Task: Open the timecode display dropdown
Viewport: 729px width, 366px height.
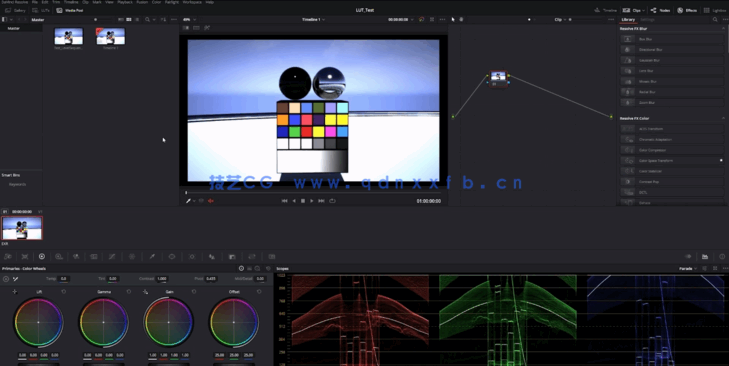Action: click(412, 20)
